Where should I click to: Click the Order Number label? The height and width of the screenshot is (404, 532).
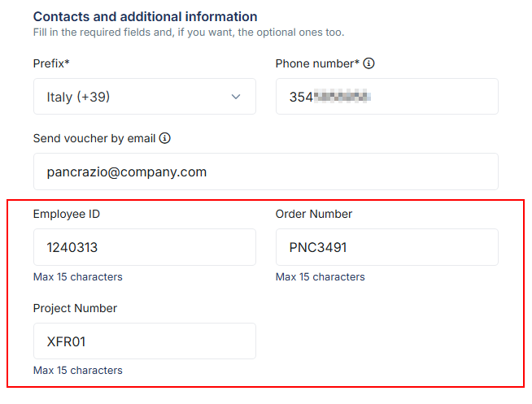pos(314,214)
